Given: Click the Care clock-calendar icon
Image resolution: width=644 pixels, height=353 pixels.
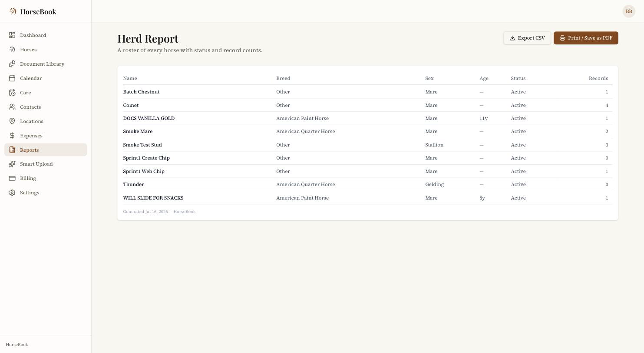Looking at the screenshot, I should pos(12,93).
